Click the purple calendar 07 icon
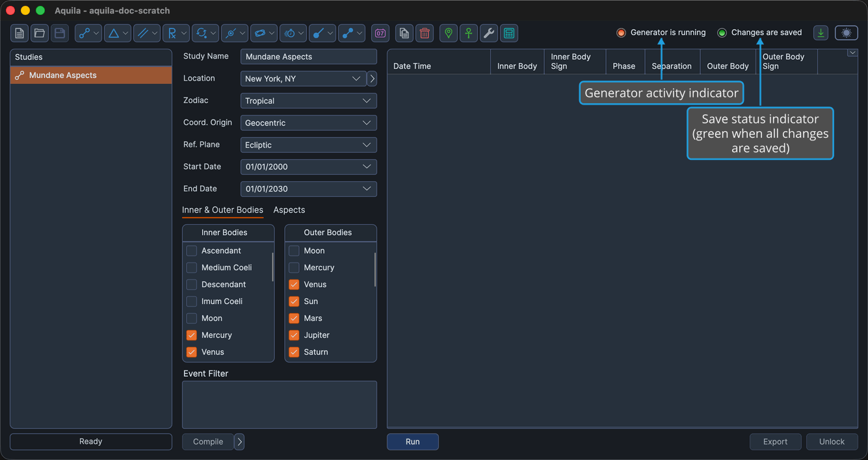868x460 pixels. pos(380,33)
